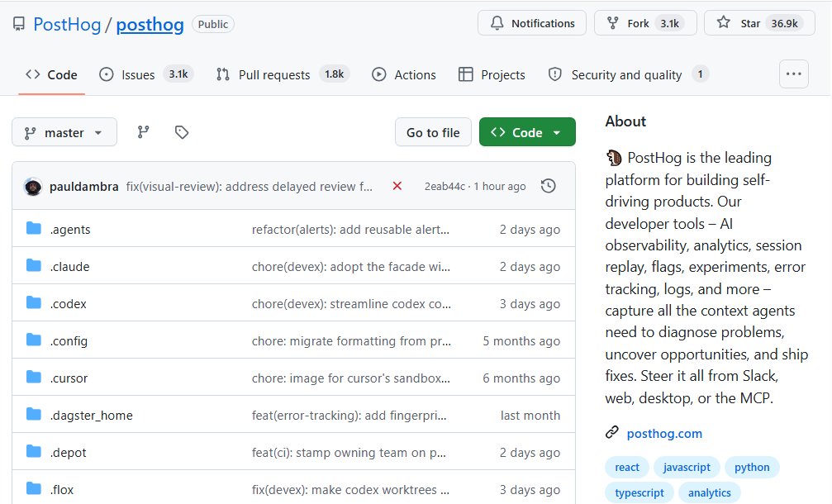Open the .flox folder
The height and width of the screenshot is (504, 832).
[61, 490]
